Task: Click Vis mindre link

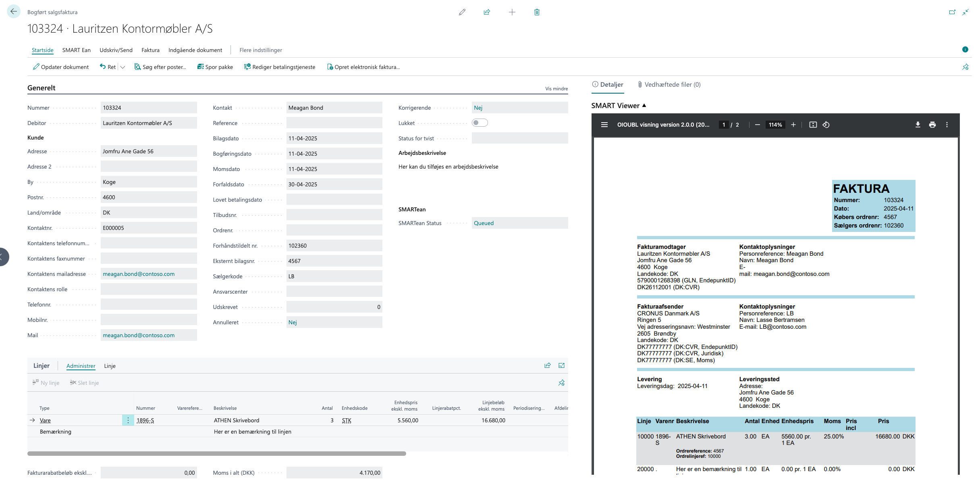Action: coord(556,89)
